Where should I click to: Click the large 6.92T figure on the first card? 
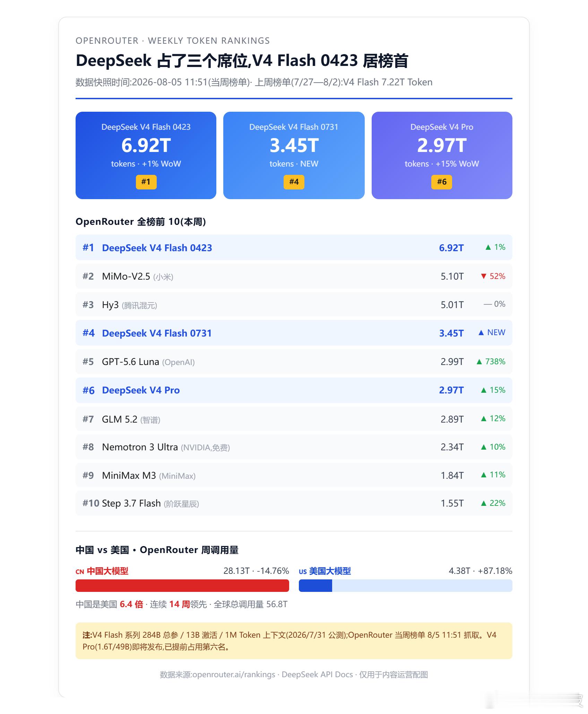(x=146, y=145)
